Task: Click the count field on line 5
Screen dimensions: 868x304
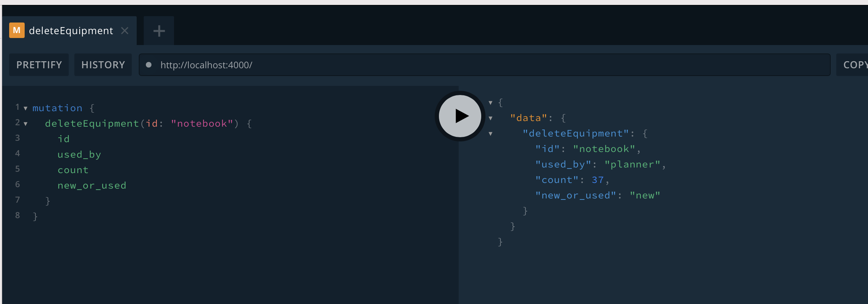Action: pyautogui.click(x=73, y=170)
